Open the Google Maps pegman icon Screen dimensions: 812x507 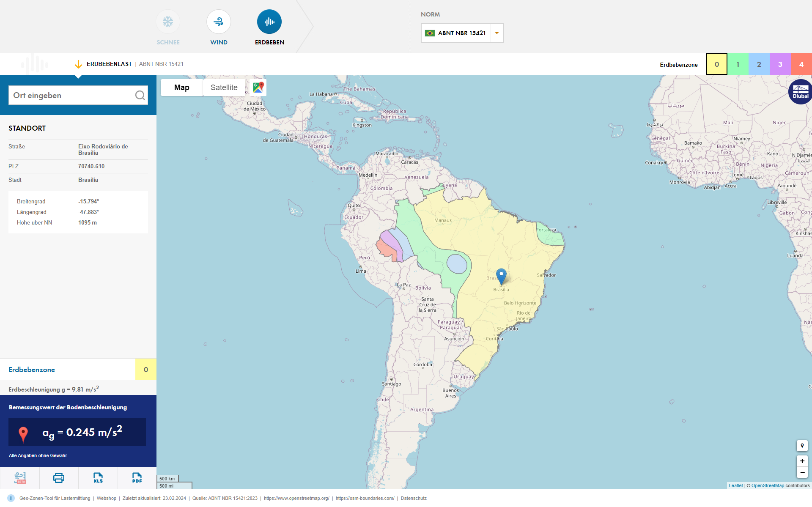coord(258,87)
